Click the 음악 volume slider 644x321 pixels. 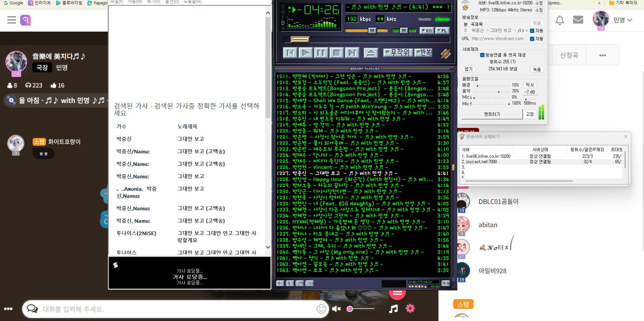click(x=498, y=92)
